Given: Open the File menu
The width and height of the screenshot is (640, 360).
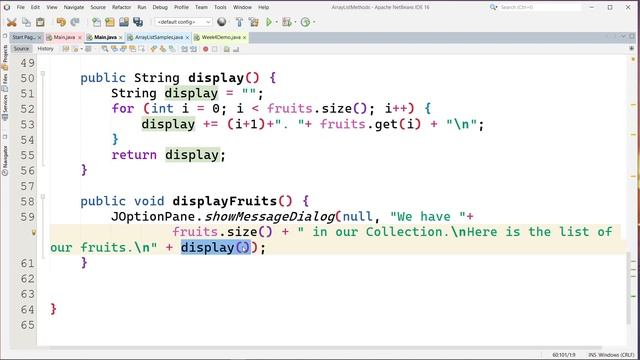Looking at the screenshot, I should tap(20, 7).
